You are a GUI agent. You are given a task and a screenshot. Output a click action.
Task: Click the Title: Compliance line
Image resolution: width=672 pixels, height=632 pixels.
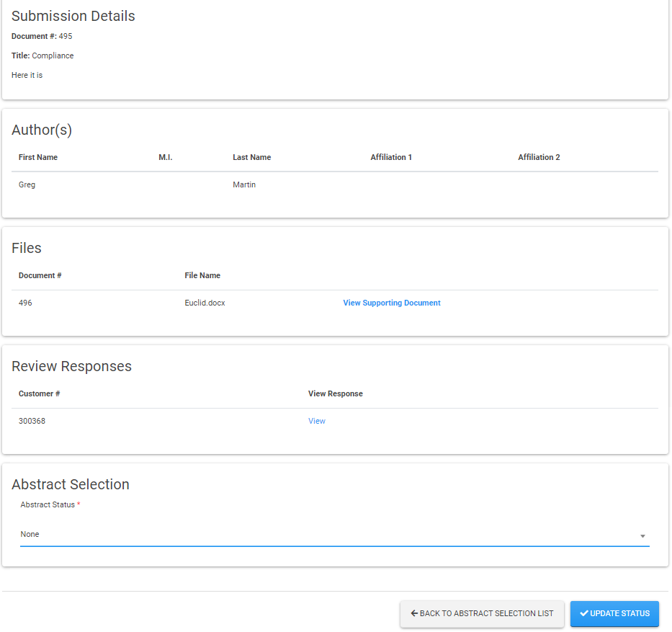[x=42, y=55]
